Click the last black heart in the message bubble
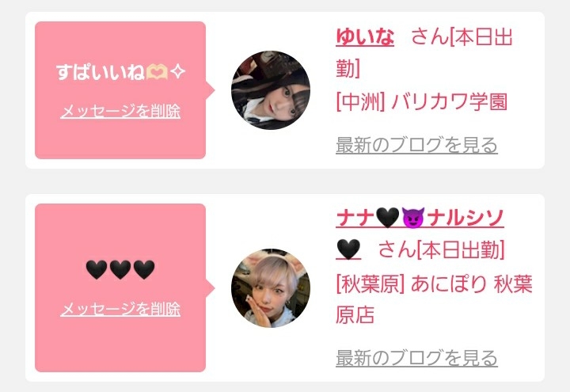The height and width of the screenshot is (392, 570). point(144,269)
